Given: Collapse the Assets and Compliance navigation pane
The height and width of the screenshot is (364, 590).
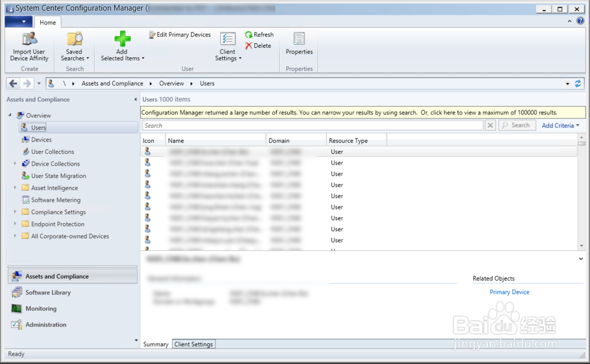Looking at the screenshot, I should (136, 99).
